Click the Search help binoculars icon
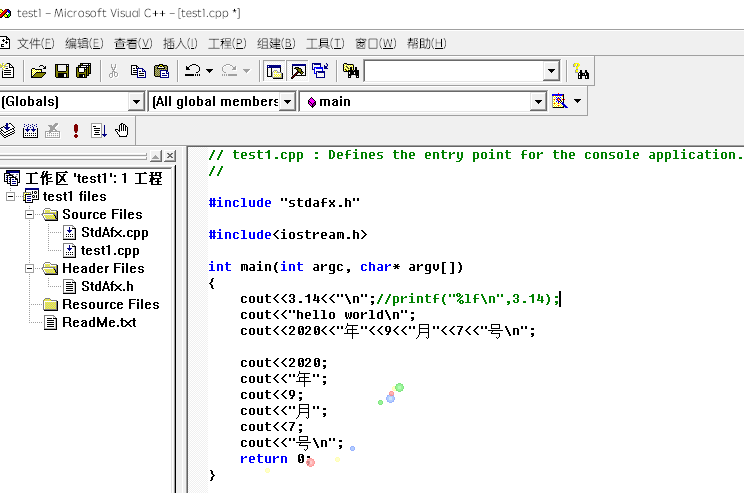The image size is (744, 493). tap(581, 71)
